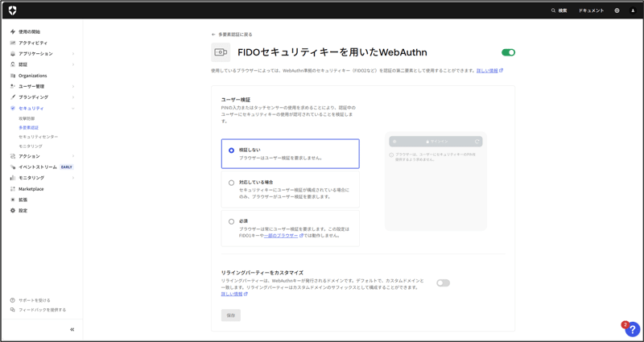This screenshot has height=342, width=644.
Task: Click the 使用の開始 sidebar label
Action: coord(30,31)
